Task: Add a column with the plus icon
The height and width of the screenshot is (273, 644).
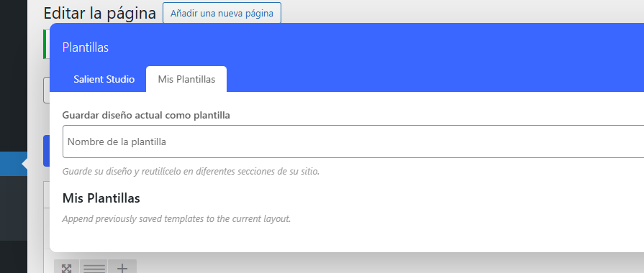Action: coord(122,268)
